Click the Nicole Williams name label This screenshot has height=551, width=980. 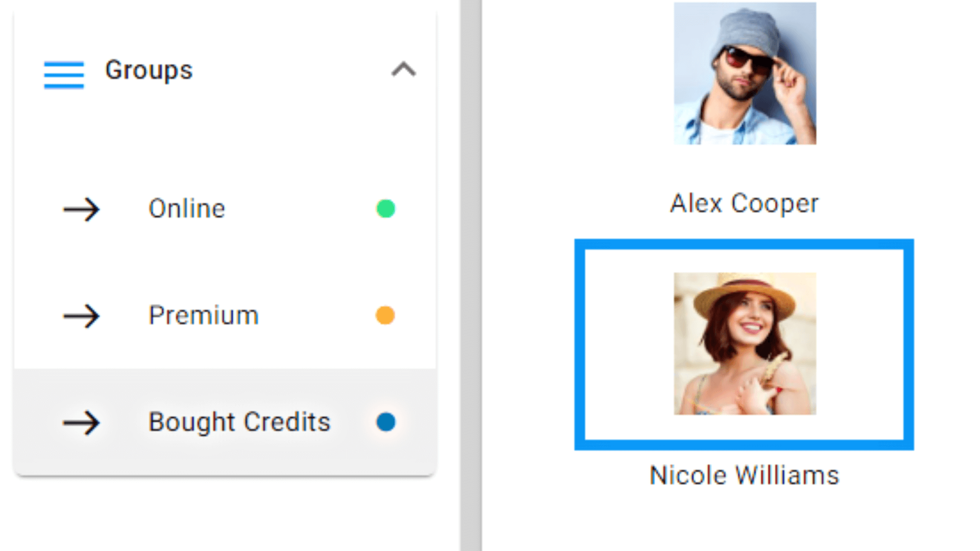point(744,475)
